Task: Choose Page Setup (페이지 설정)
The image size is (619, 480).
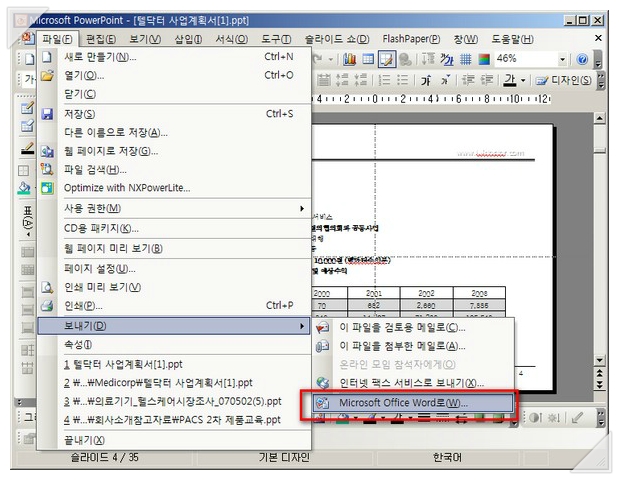Action: click(174, 269)
